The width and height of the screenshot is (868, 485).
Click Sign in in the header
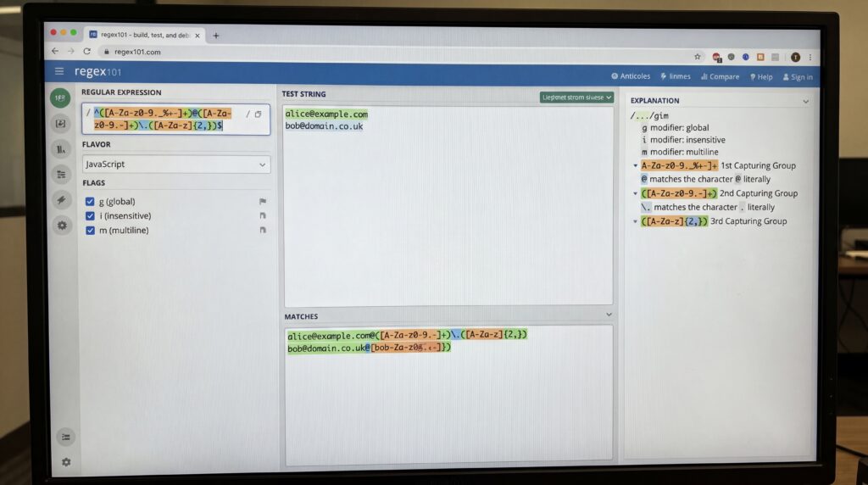coord(798,77)
